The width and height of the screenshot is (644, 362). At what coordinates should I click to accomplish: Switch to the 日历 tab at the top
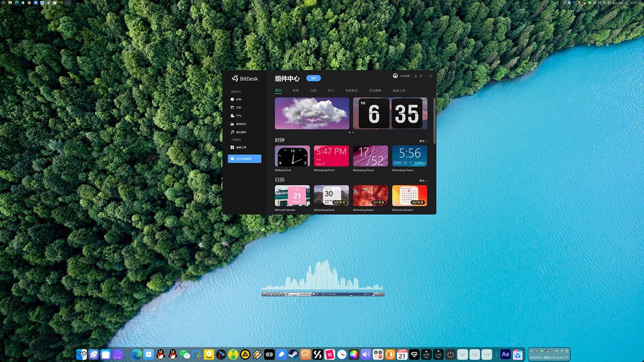(x=313, y=91)
